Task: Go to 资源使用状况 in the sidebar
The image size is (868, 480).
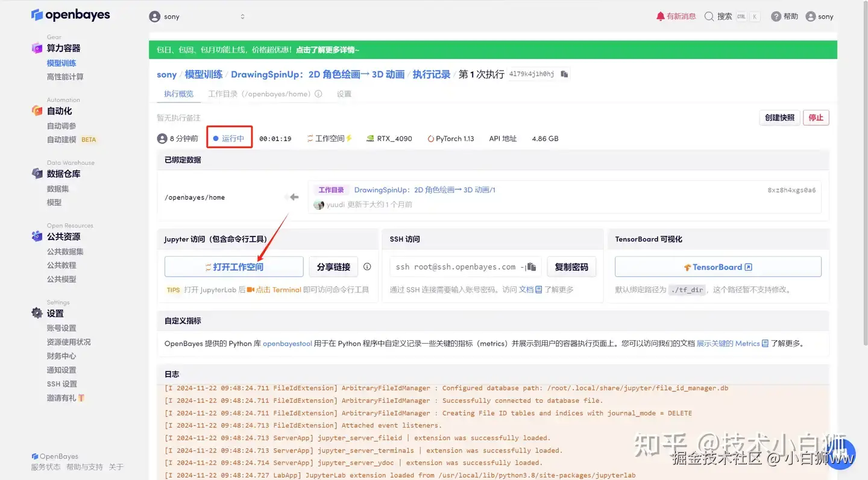Action: pos(69,342)
